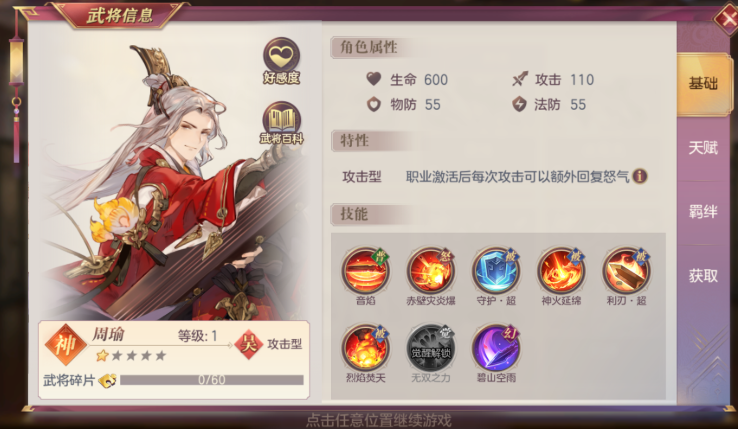This screenshot has height=429, width=738.
Task: Tap 点击任意位置继续游戏 text at bottom
Action: click(x=379, y=420)
